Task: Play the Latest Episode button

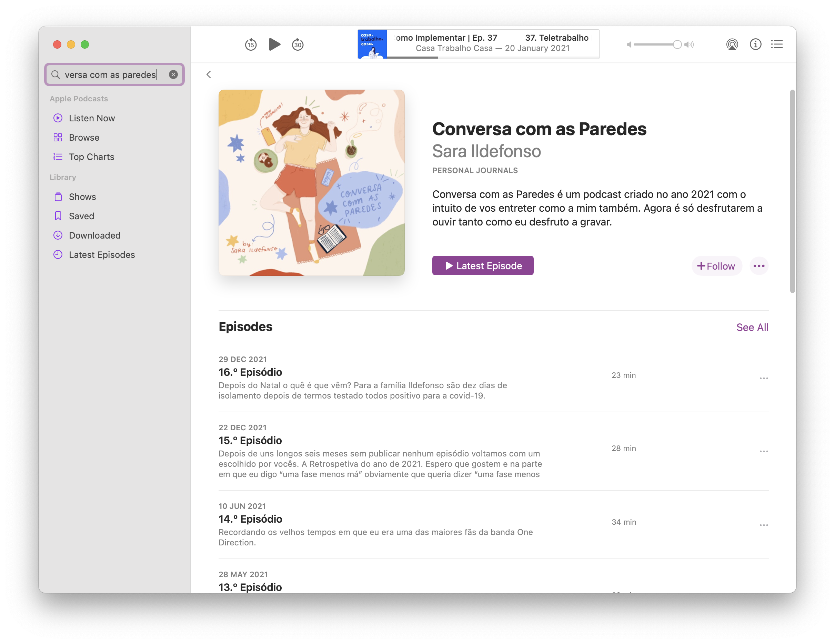Action: point(483,265)
